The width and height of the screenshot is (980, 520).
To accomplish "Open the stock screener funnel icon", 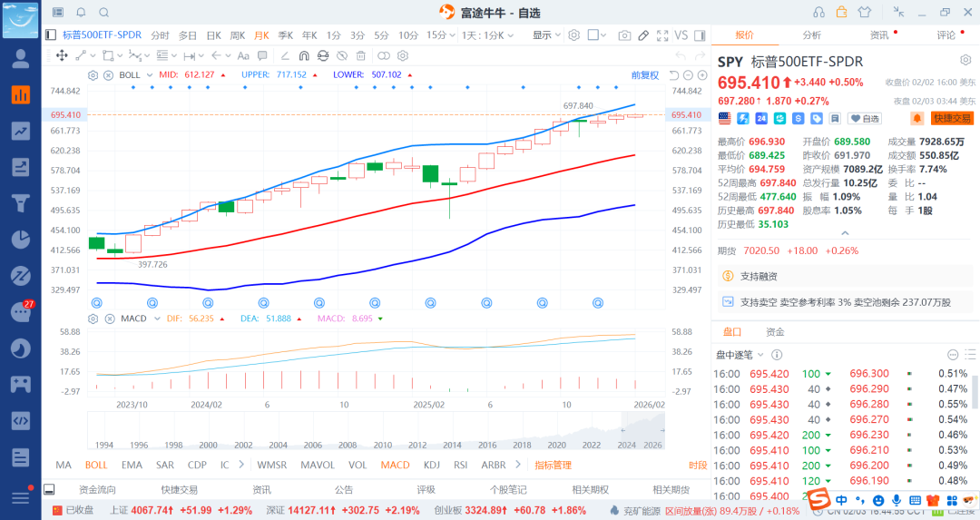I will 21,203.
